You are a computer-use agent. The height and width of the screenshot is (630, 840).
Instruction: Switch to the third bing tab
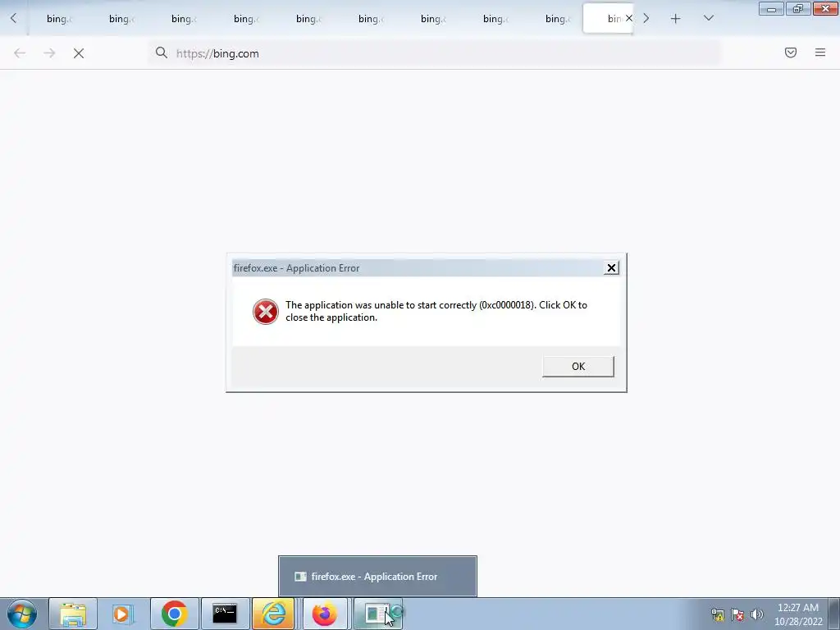(184, 19)
